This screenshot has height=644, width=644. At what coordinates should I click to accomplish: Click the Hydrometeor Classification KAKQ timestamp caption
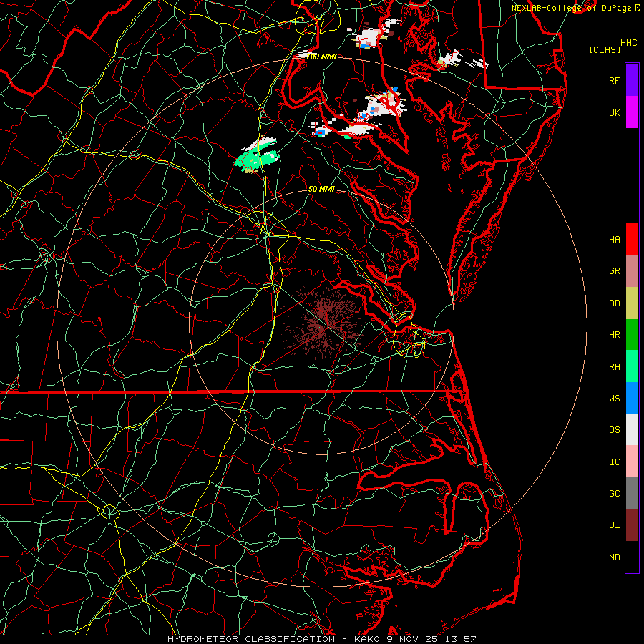(x=321, y=639)
